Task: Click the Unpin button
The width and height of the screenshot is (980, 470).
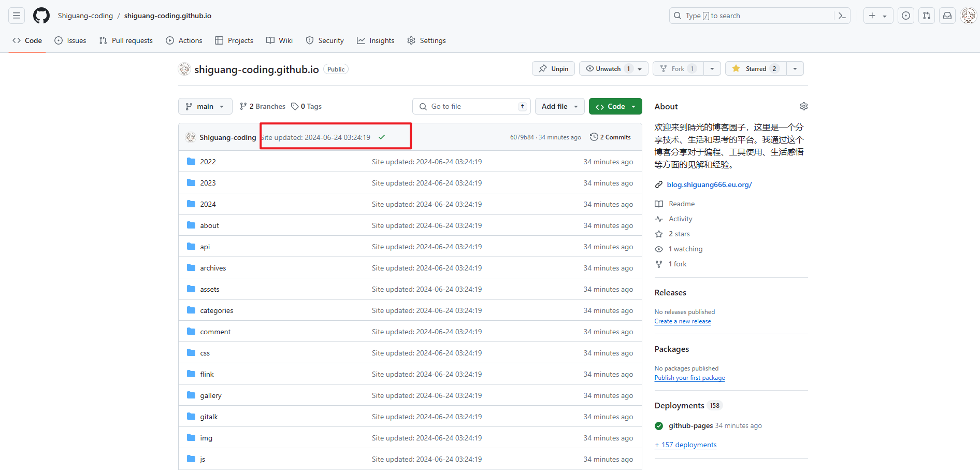Action: [553, 68]
